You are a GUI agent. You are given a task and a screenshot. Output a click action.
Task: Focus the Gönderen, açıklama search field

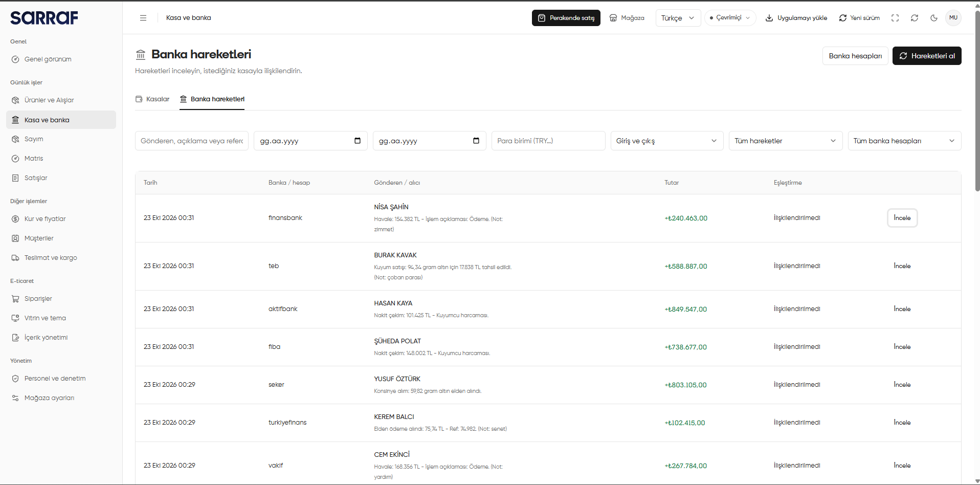click(192, 141)
